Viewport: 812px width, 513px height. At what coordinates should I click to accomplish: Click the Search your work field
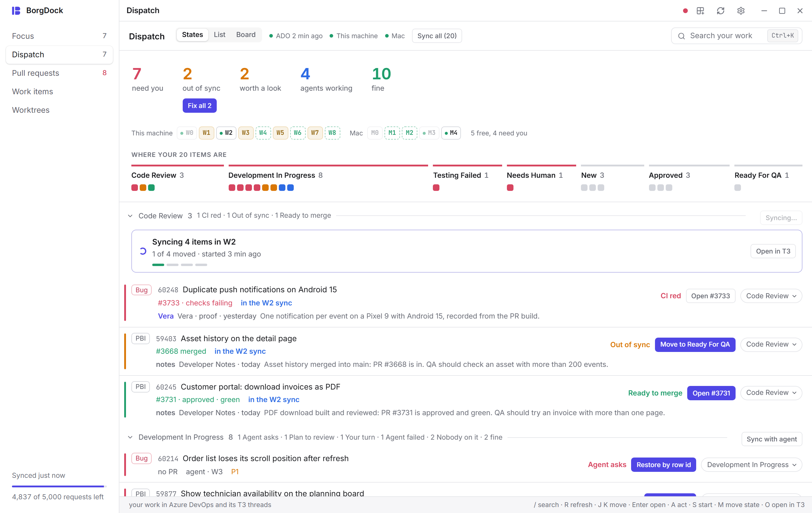pos(736,36)
